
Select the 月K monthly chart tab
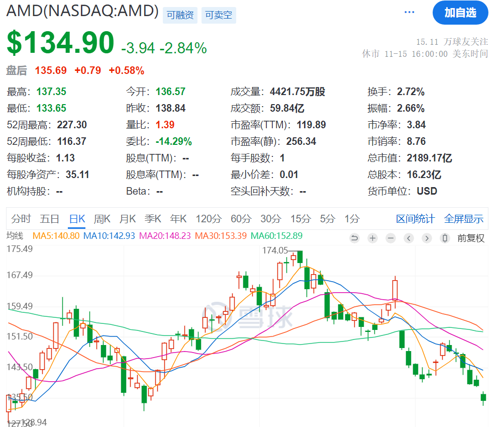(x=128, y=219)
